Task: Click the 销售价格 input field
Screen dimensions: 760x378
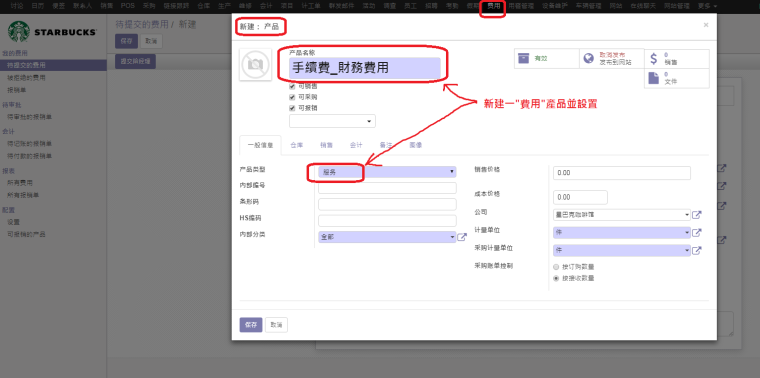Action: [621, 173]
